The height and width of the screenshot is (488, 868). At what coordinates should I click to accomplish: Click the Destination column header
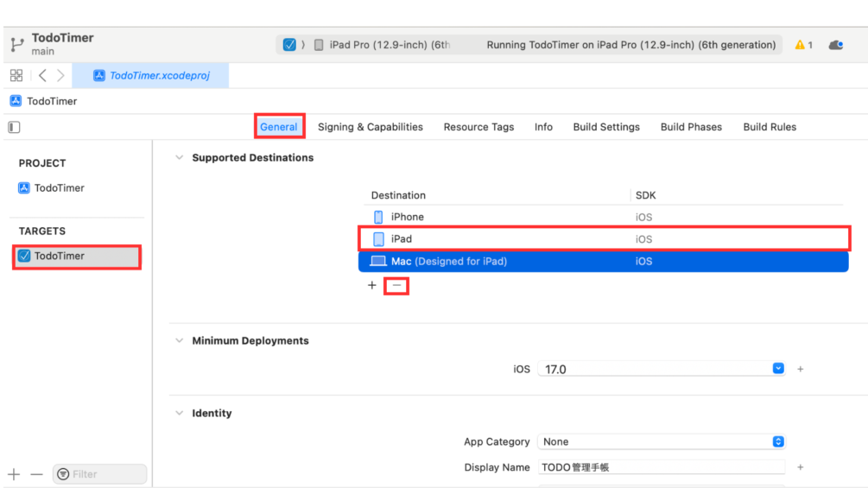[x=398, y=195]
